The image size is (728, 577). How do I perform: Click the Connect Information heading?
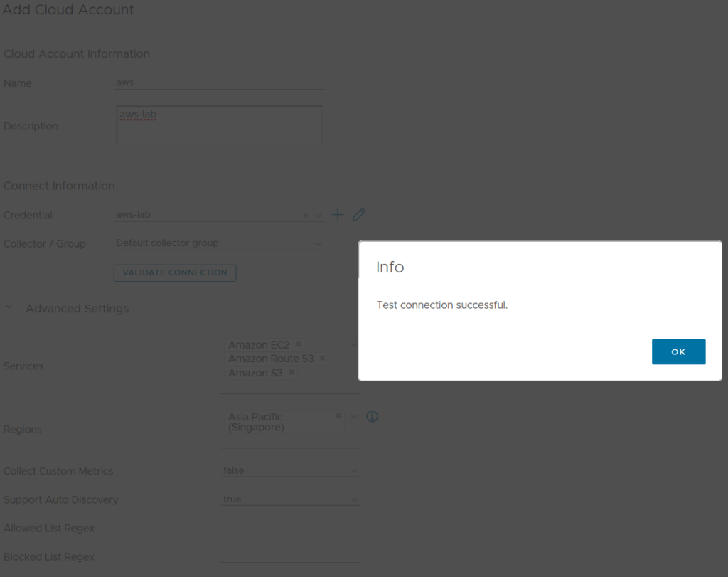[59, 186]
